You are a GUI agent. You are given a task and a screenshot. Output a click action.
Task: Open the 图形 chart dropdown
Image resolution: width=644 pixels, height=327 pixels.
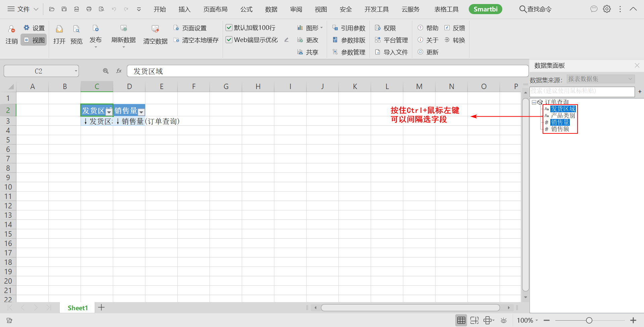click(310, 28)
